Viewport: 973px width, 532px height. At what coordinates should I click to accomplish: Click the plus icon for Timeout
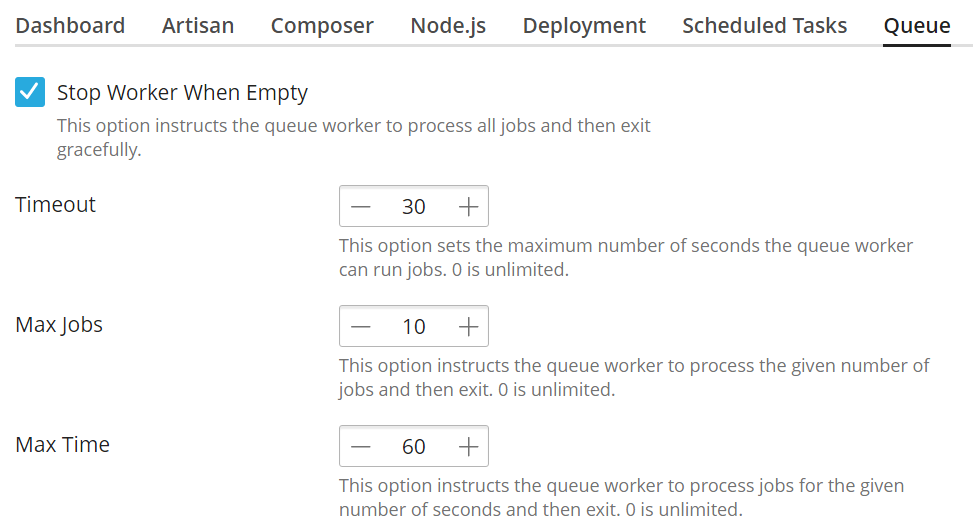coord(468,207)
